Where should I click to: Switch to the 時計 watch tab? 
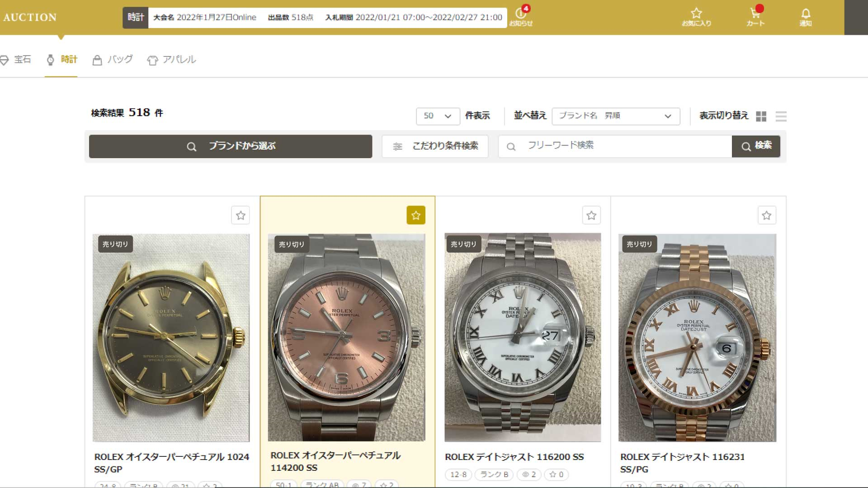click(x=62, y=60)
